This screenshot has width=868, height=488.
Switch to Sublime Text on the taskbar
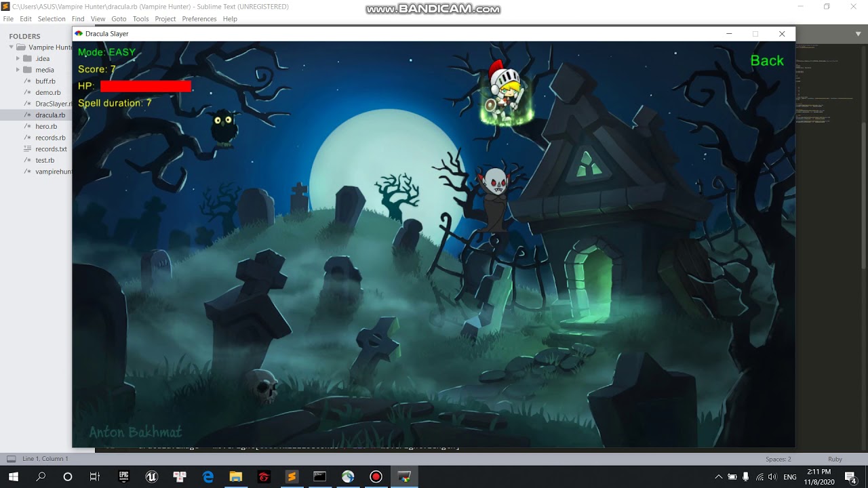click(292, 476)
